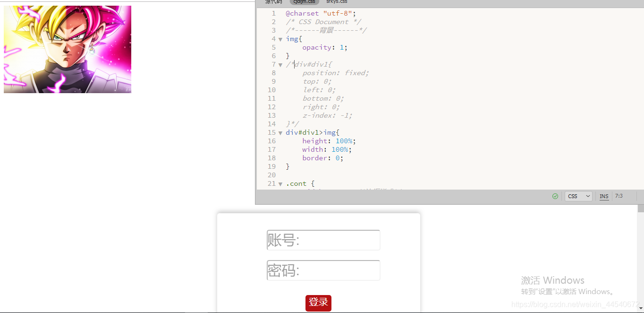Click the 'border: 0;' code line
Screen dimensions: 644x313
pos(323,158)
